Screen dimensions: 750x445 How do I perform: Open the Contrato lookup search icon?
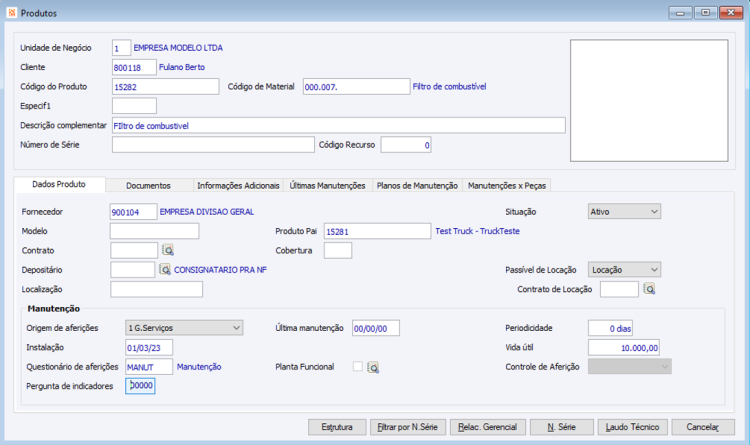168,250
